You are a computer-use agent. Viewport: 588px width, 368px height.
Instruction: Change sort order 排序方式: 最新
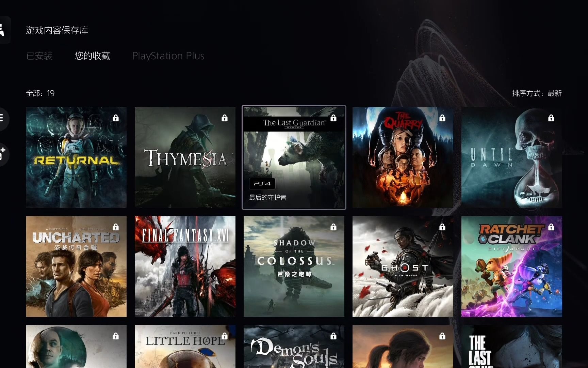537,93
